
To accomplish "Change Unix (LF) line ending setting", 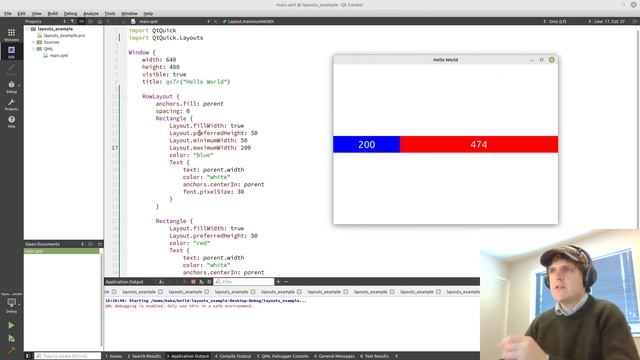I will pyautogui.click(x=557, y=21).
